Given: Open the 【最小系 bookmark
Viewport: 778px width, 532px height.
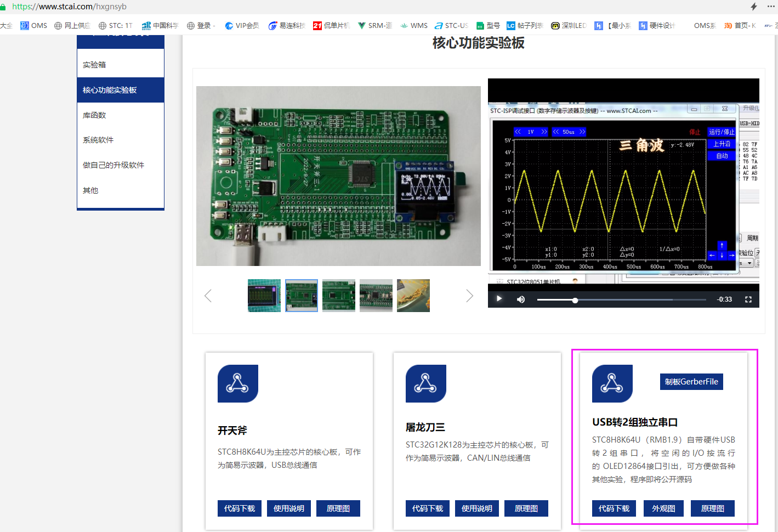Looking at the screenshot, I should (x=612, y=26).
